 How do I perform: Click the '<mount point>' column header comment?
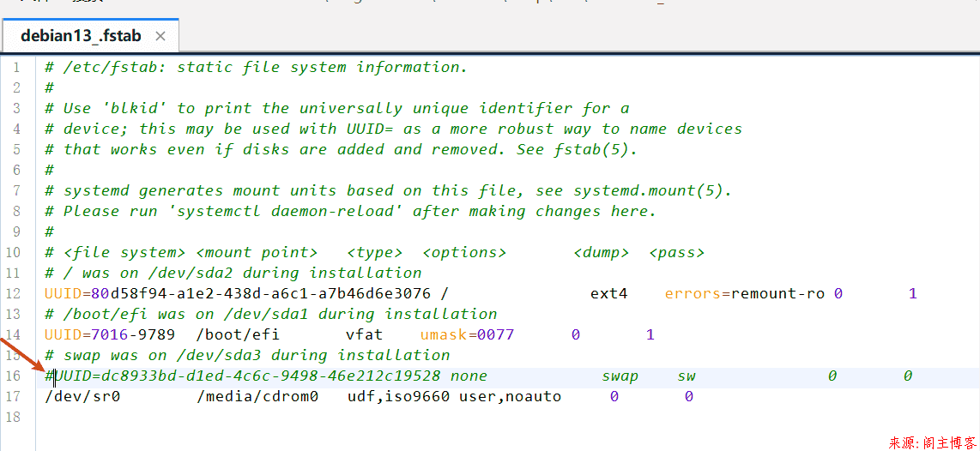pos(257,252)
